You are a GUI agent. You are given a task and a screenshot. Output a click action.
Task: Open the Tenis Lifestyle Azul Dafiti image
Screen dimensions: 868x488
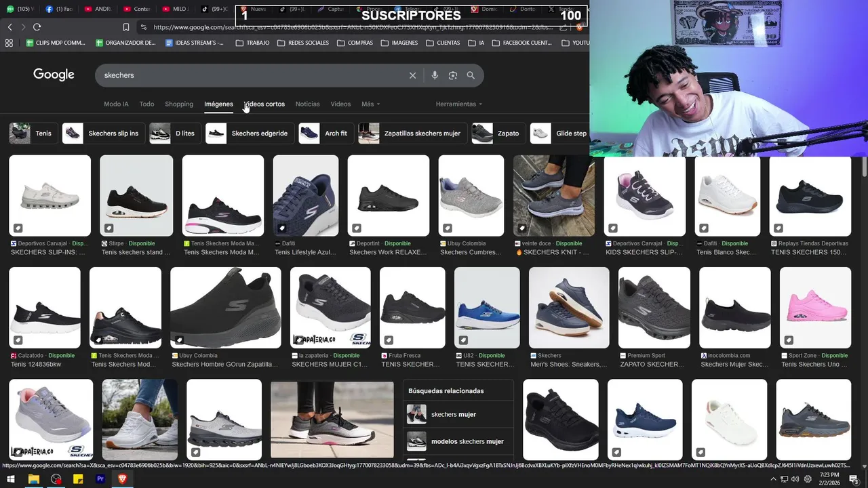click(306, 196)
